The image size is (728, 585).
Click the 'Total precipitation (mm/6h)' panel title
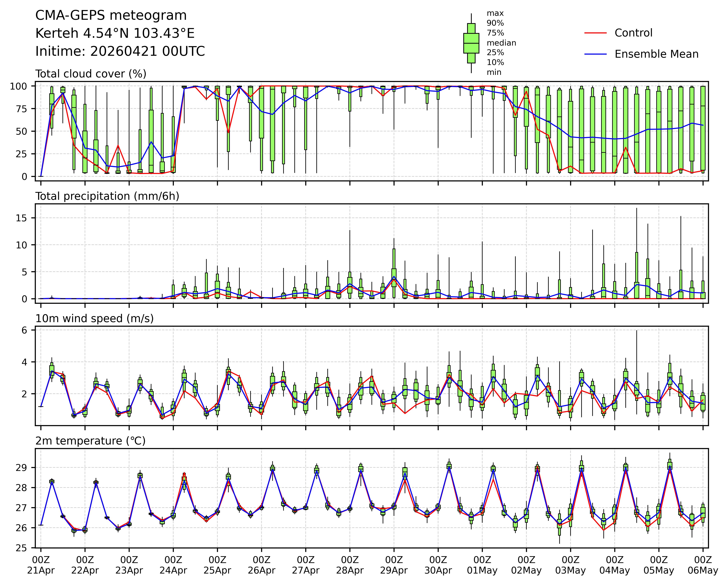pos(107,196)
